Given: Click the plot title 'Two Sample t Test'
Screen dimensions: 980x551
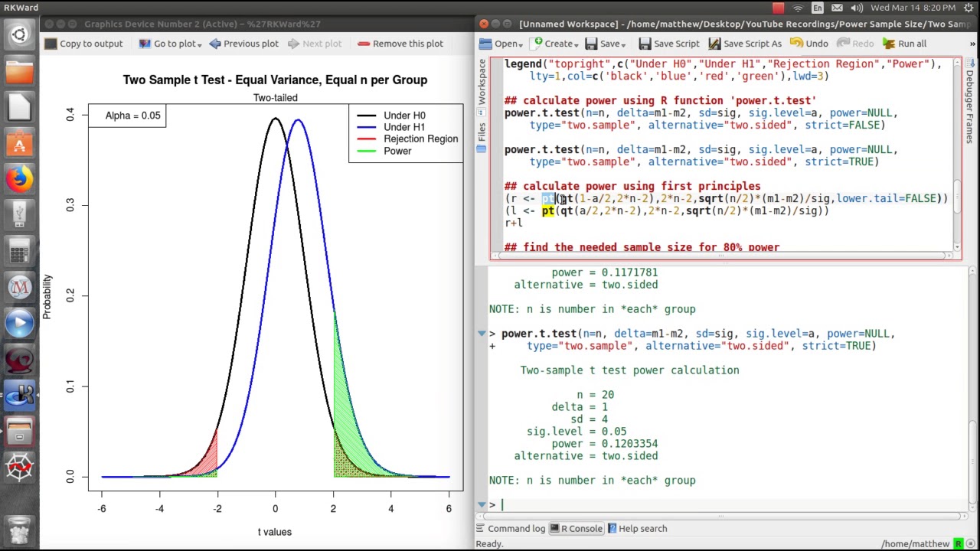Looking at the screenshot, I should pos(275,80).
